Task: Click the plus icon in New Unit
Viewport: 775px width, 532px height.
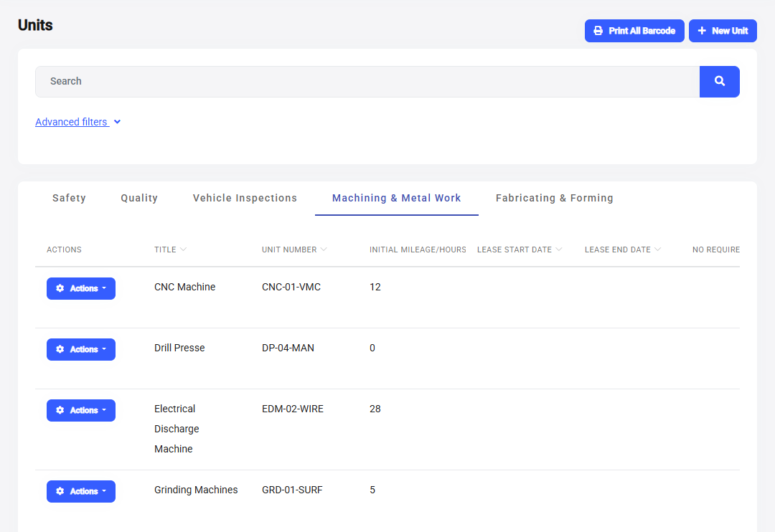Action: pyautogui.click(x=702, y=31)
